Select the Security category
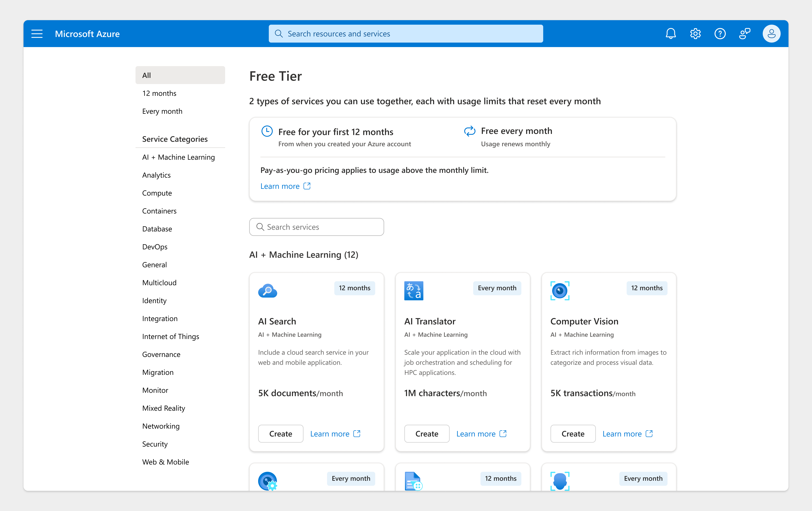The image size is (812, 511). (155, 444)
